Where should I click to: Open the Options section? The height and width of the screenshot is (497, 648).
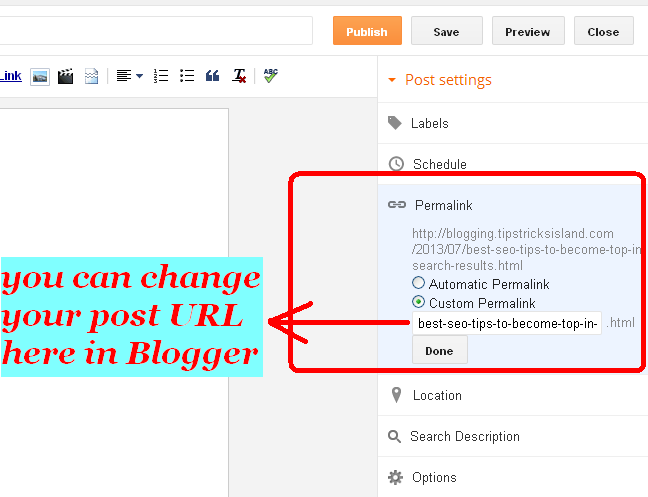(513, 477)
